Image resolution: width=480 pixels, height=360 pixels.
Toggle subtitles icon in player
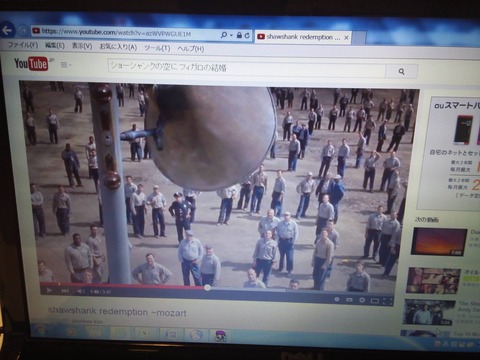[349, 300]
